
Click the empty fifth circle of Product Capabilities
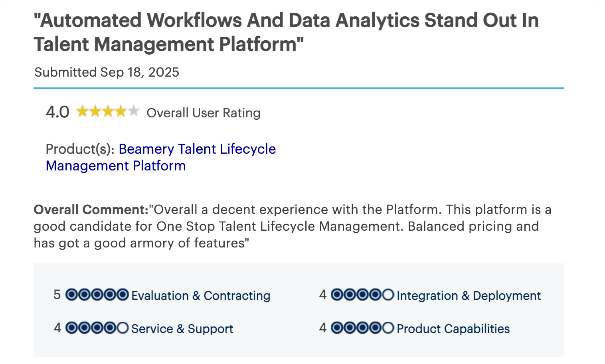tap(388, 328)
